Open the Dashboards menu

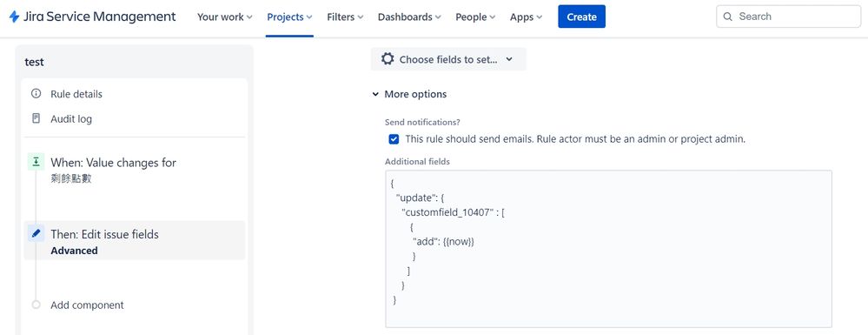point(409,17)
